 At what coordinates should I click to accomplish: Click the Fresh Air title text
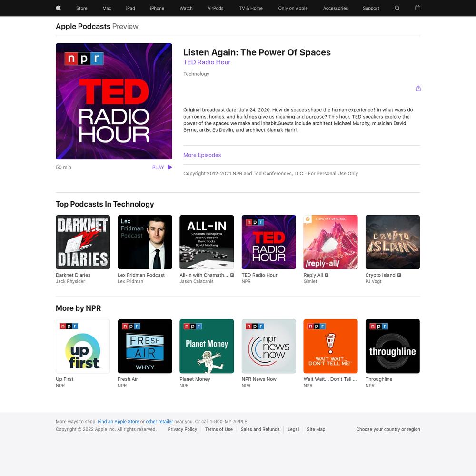(x=128, y=379)
